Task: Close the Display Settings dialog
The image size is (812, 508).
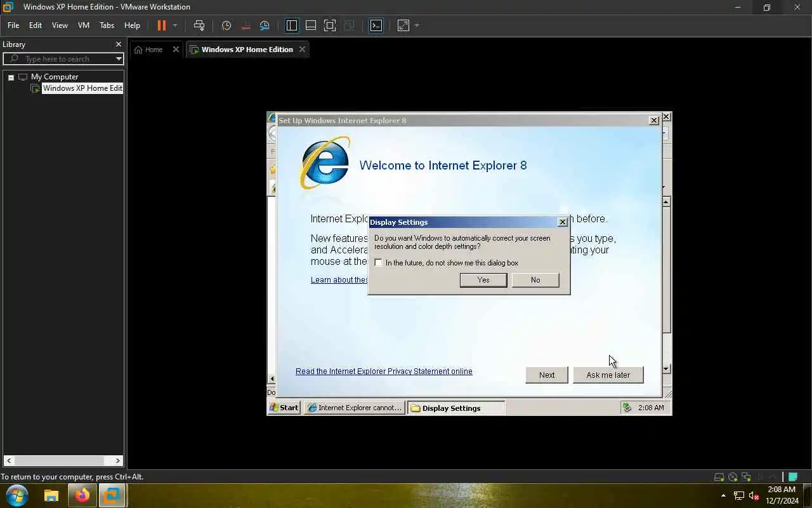Action: point(562,222)
